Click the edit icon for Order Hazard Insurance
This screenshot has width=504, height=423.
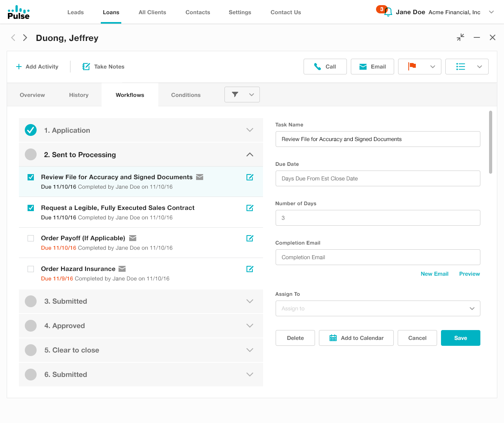250,269
